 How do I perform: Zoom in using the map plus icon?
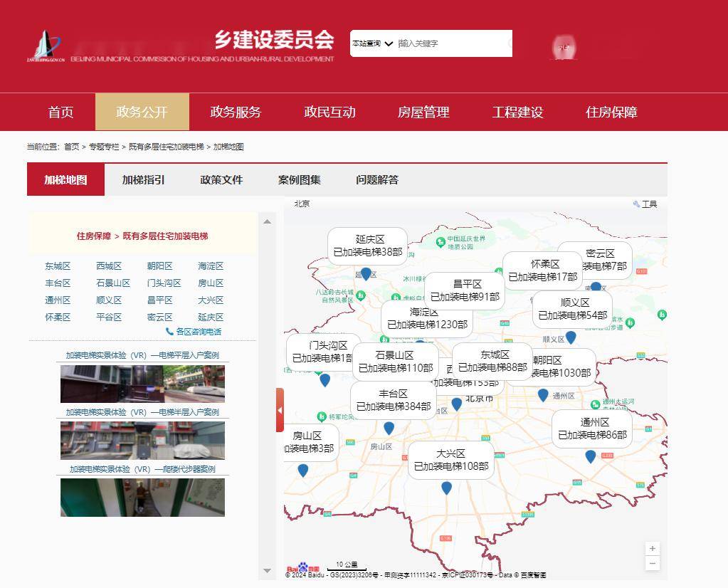pos(652,548)
